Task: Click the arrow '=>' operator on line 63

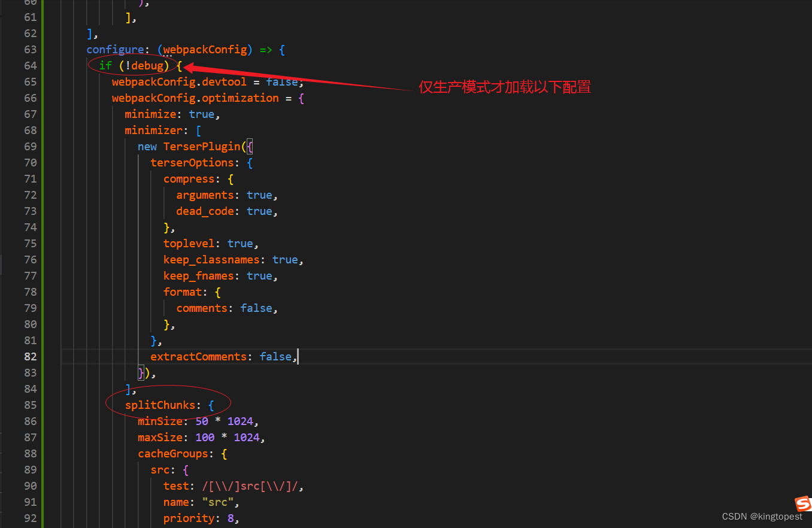Action: 266,49
